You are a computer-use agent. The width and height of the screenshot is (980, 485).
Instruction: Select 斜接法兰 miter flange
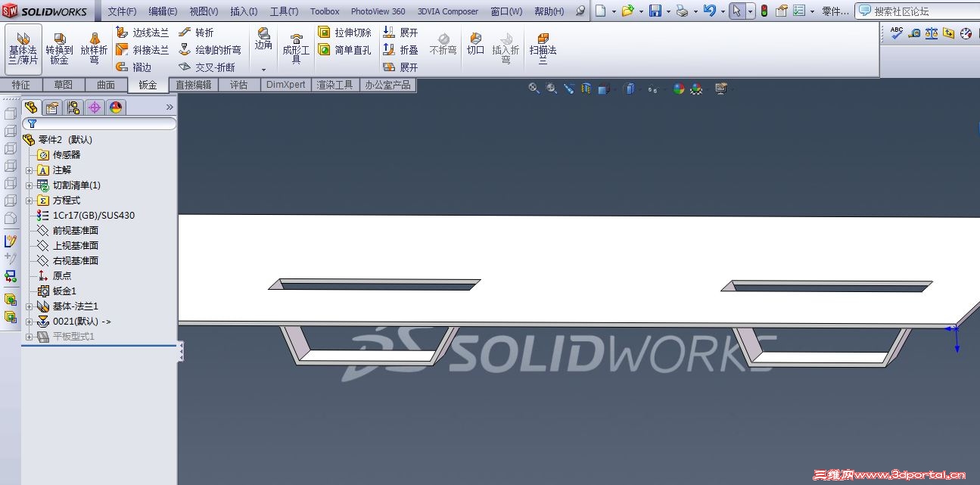(x=142, y=50)
